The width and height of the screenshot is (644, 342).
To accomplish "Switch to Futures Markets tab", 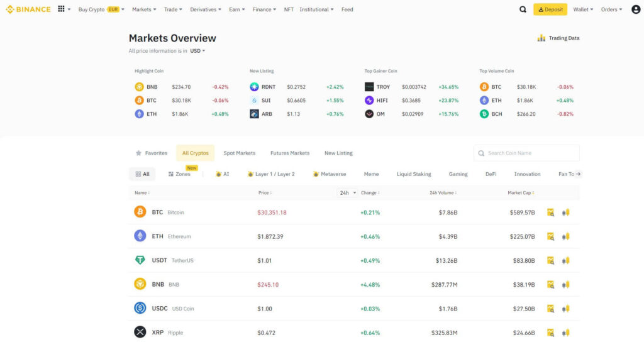I will pos(290,153).
